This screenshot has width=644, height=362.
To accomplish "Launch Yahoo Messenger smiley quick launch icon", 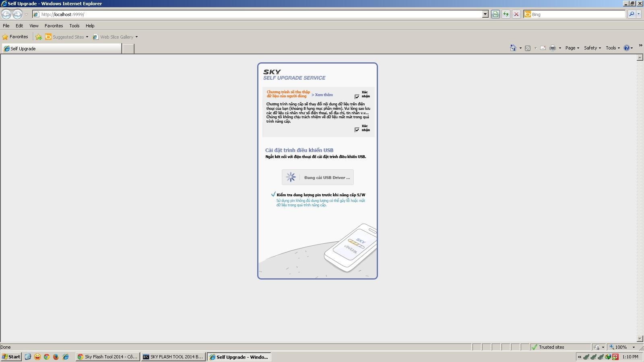I will click(x=37, y=357).
